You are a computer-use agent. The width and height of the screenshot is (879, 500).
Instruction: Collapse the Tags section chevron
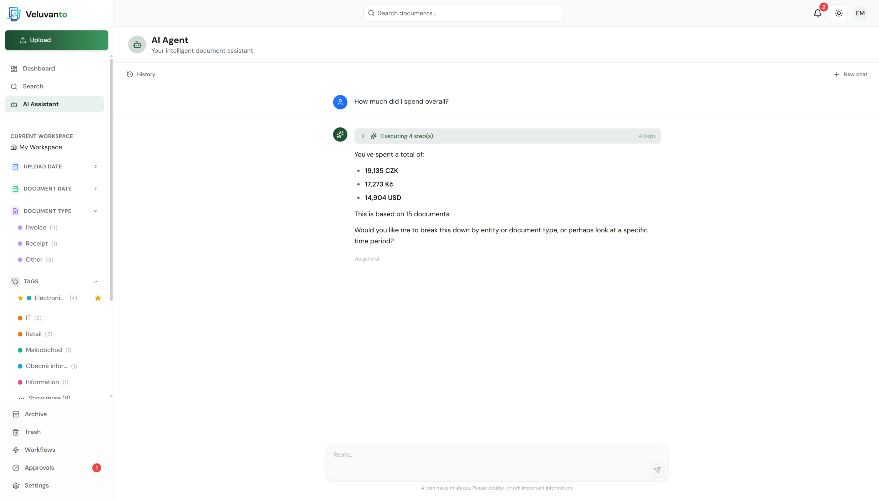point(96,281)
